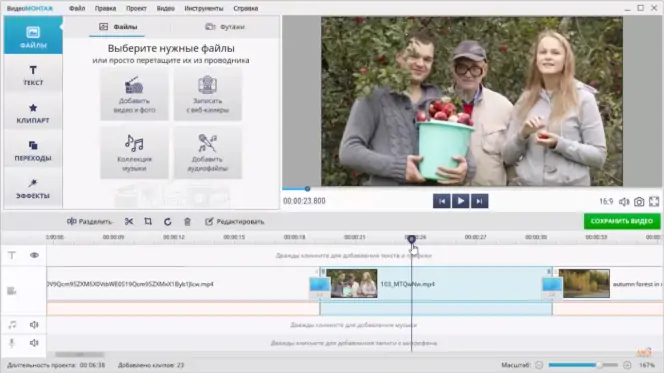Switch to the Футажи tab
The height and width of the screenshot is (373, 664).
pos(225,27)
